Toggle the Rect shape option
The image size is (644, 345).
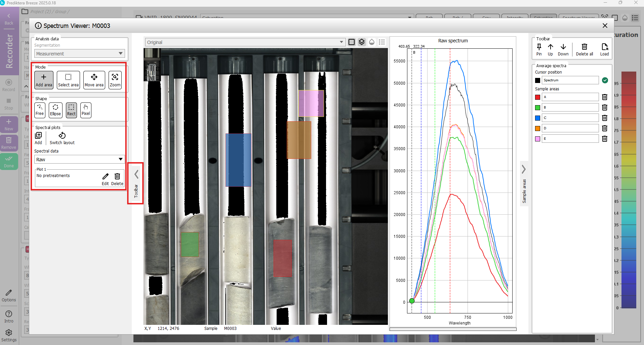[x=71, y=110]
